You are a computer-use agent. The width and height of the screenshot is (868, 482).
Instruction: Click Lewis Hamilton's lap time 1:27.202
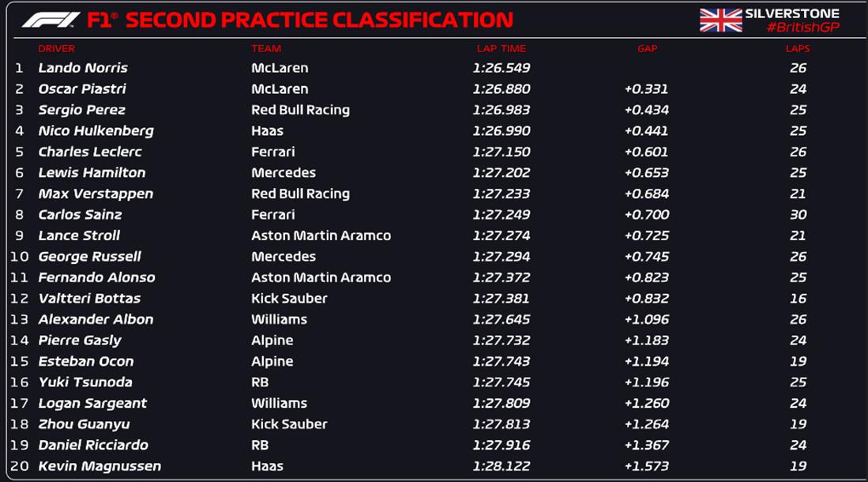pos(502,173)
